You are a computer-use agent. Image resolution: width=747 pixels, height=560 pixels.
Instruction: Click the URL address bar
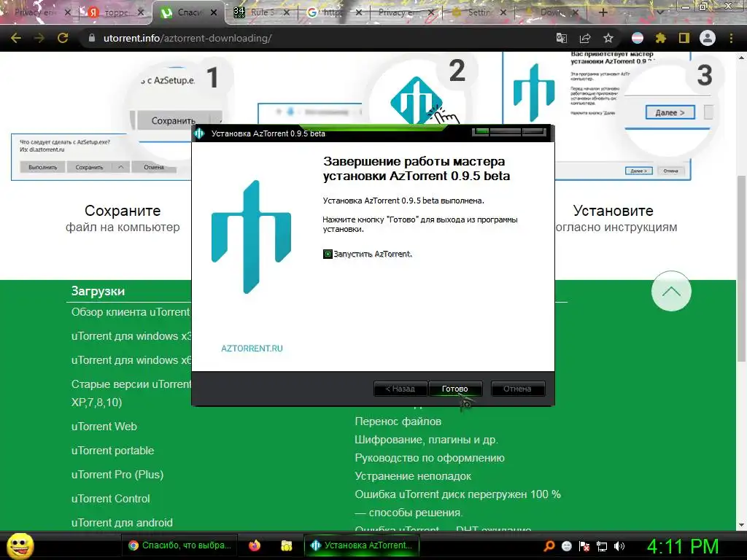point(314,38)
